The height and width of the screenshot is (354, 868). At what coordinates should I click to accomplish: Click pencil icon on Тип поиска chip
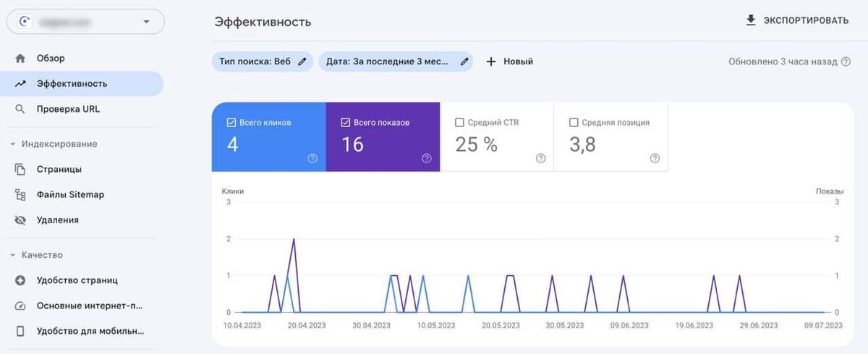click(302, 61)
